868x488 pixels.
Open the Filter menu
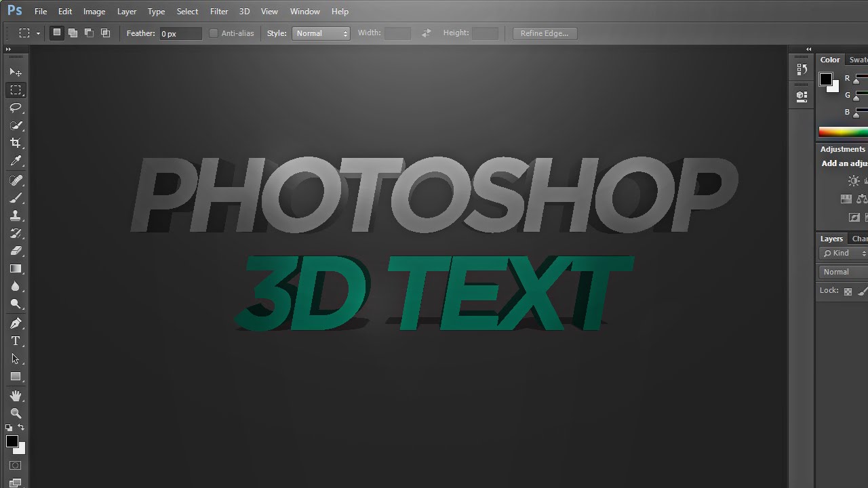[x=219, y=12]
